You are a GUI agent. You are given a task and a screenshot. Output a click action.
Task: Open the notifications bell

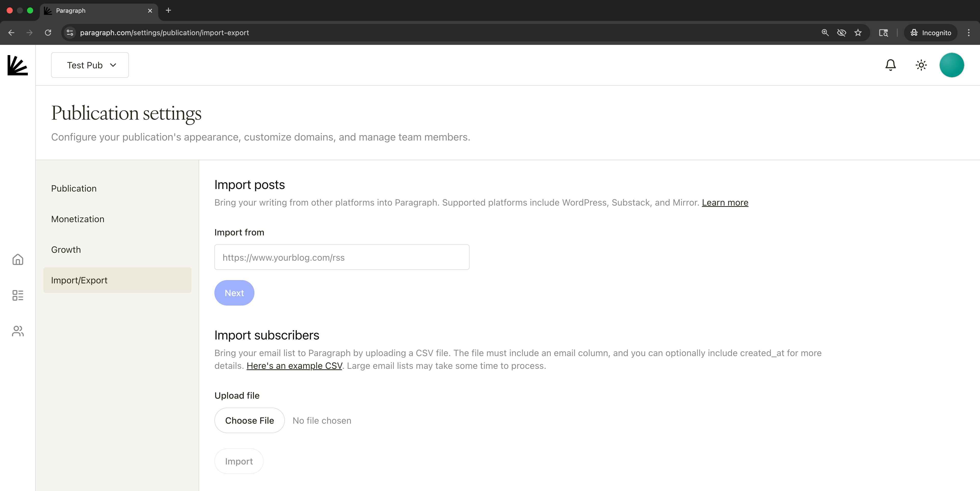point(890,65)
